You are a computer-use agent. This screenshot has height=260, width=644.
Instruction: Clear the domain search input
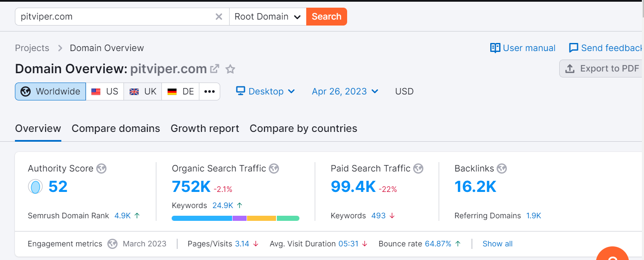[219, 17]
